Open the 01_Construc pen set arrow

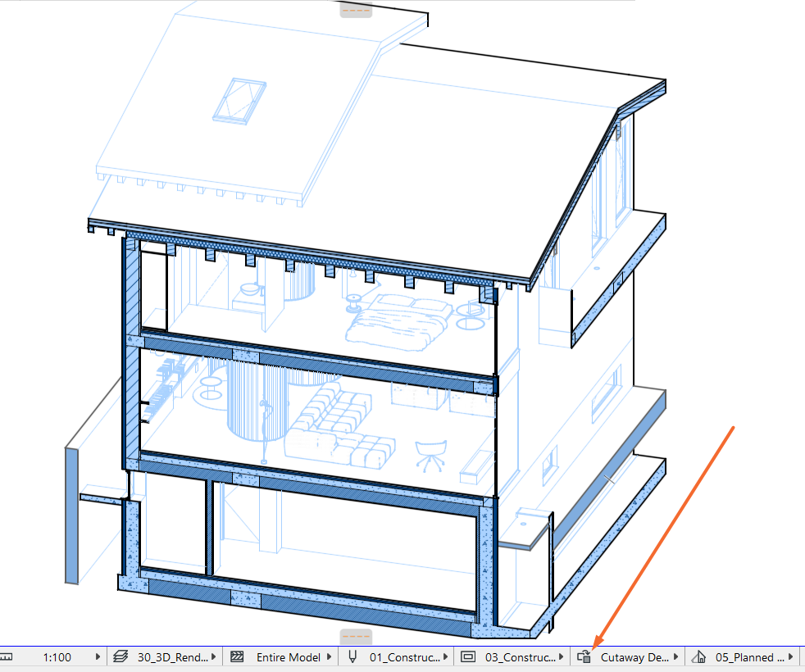[446, 657]
